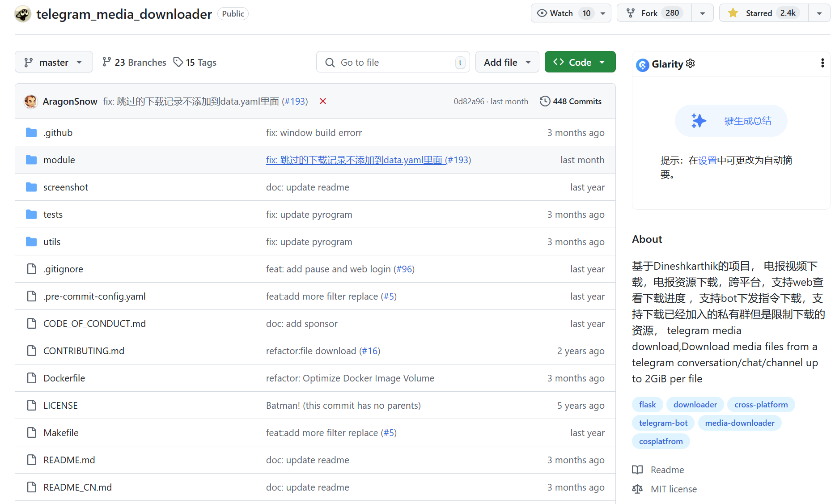The image size is (835, 504).
Task: Open the Glarity three-dot menu
Action: 822,63
